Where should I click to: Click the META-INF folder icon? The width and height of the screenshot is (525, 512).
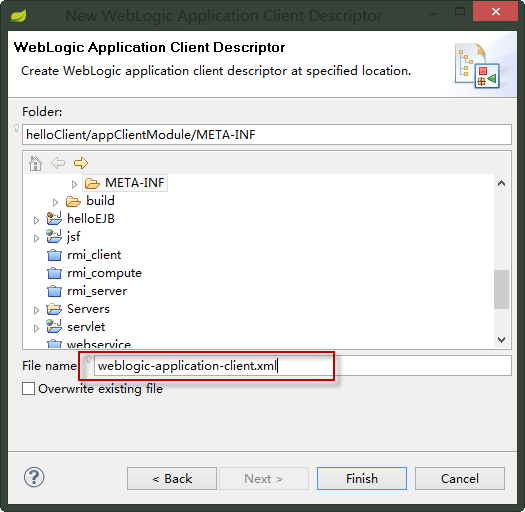tap(92, 183)
